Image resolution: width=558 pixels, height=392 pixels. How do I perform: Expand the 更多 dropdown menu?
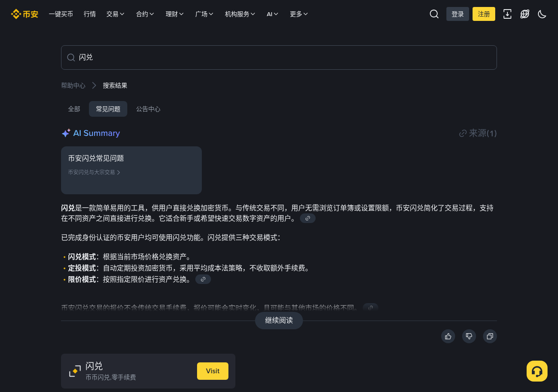[x=299, y=14]
